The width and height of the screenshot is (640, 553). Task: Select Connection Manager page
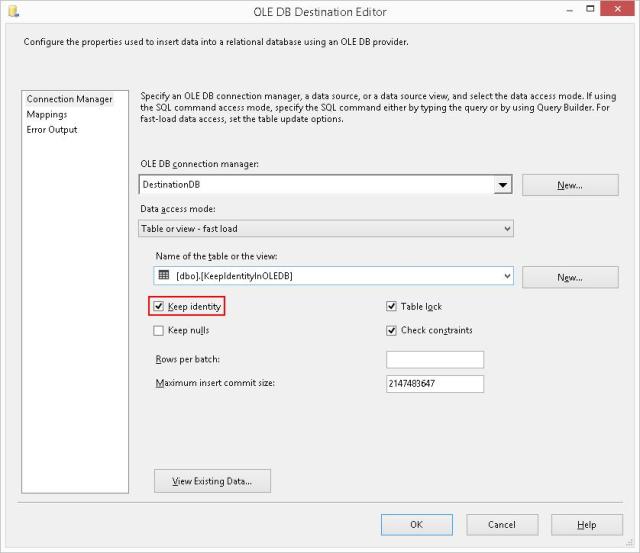[x=69, y=99]
